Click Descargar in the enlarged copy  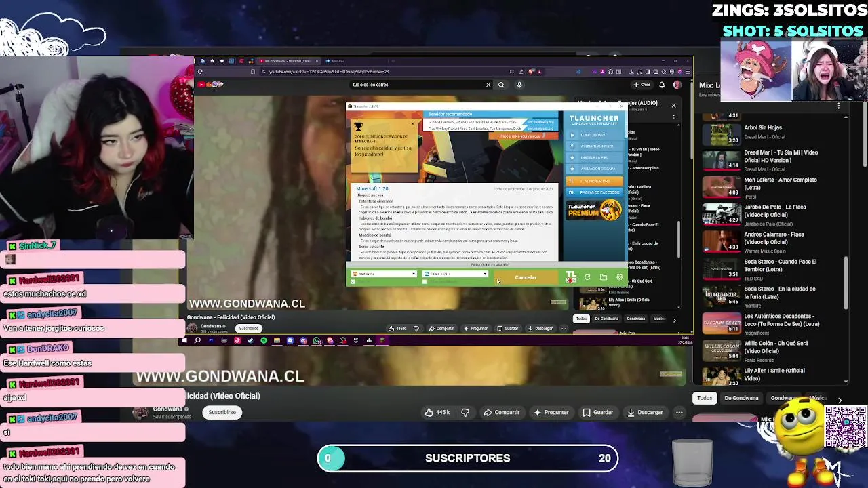tap(645, 412)
